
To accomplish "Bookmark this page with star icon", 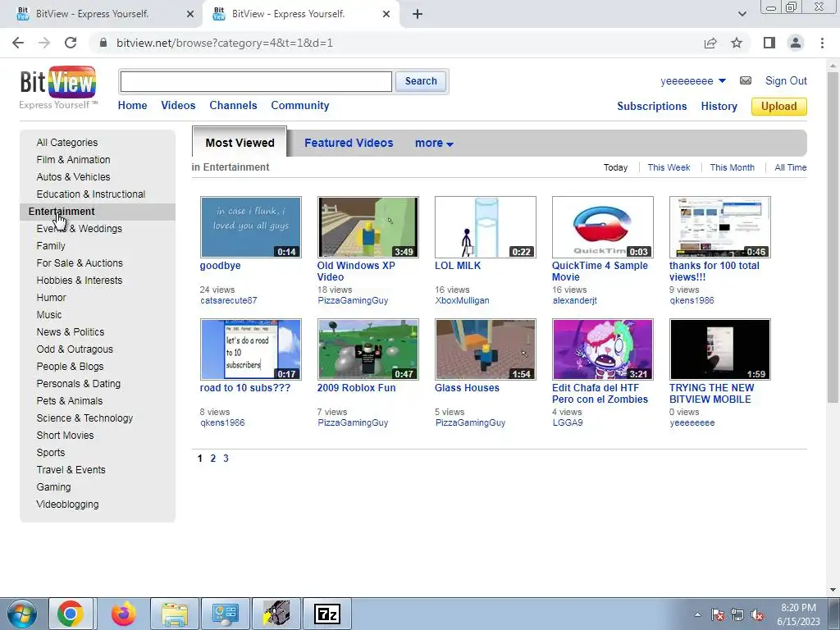I will [737, 43].
